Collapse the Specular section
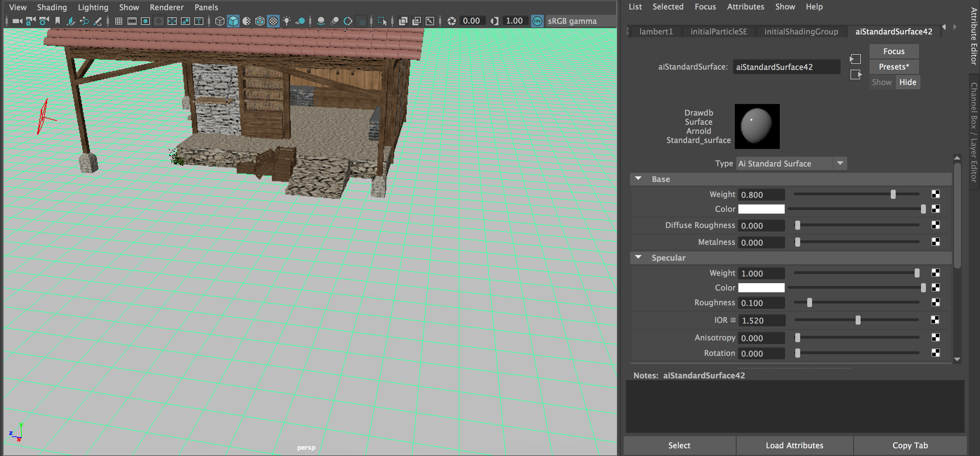 click(638, 258)
